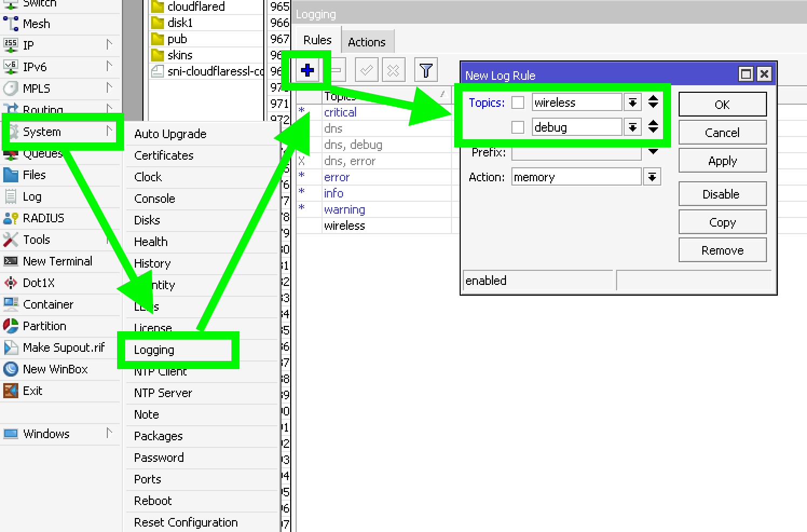Click the Copy button
The image size is (807, 532).
[x=722, y=222]
